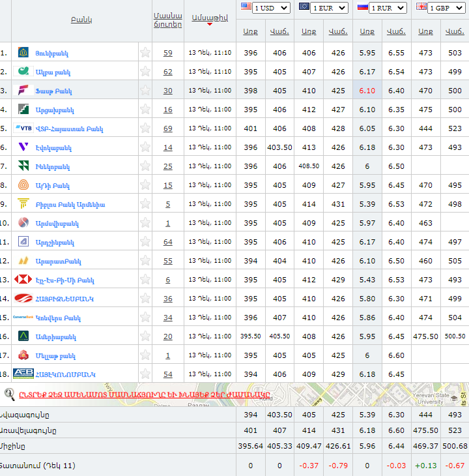469x476 pixels.
Task: Click the Fast Bank (Ֆասթ Բանկ) logo
Action: coord(23,90)
